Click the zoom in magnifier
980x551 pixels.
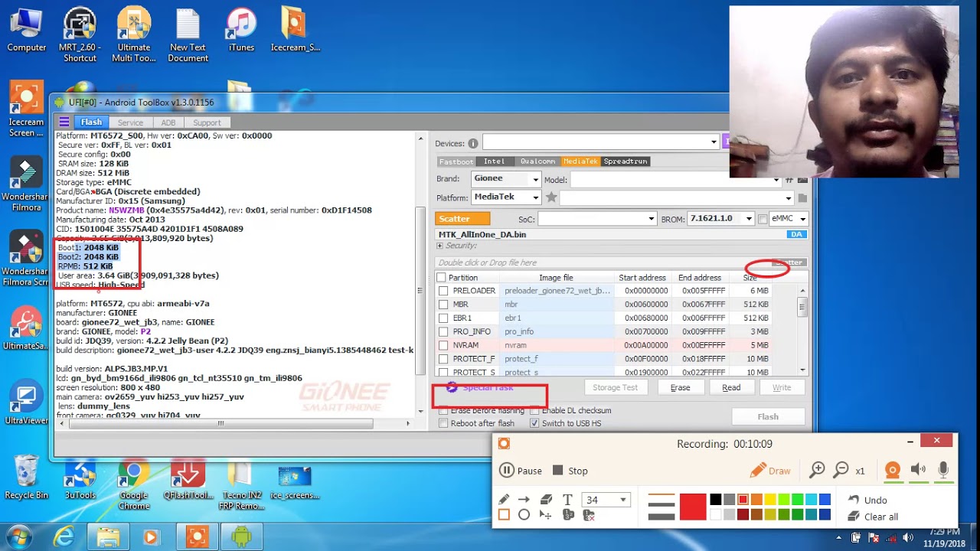point(818,470)
